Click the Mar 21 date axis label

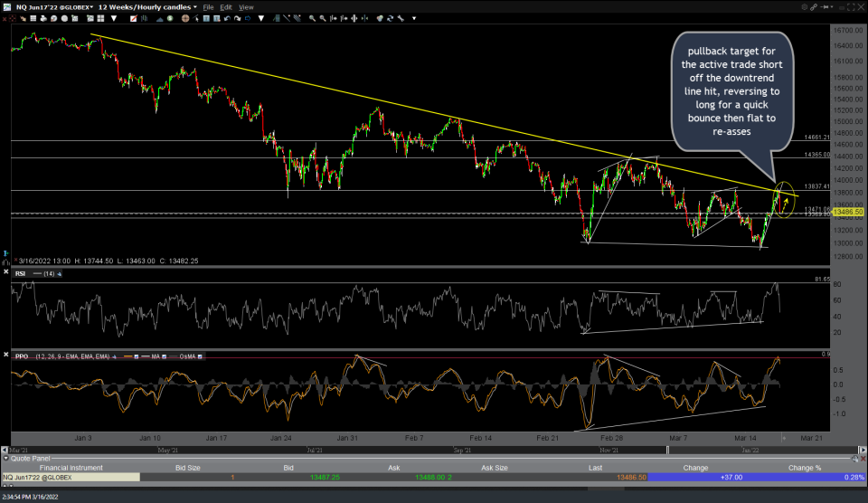tap(811, 438)
